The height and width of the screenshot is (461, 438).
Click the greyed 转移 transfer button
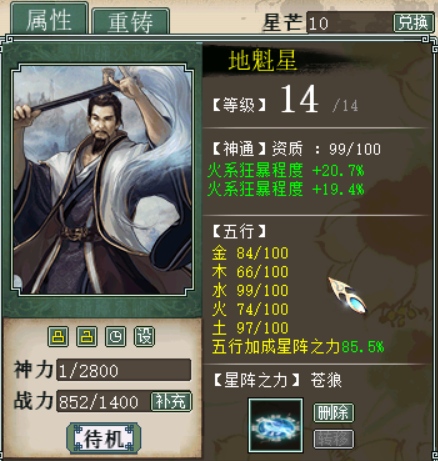pos(334,439)
